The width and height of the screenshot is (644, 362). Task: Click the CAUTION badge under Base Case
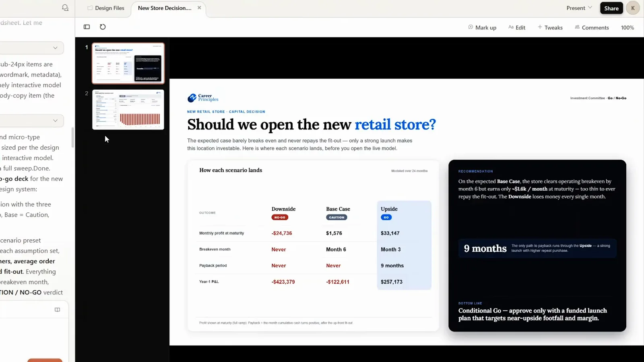click(336, 217)
